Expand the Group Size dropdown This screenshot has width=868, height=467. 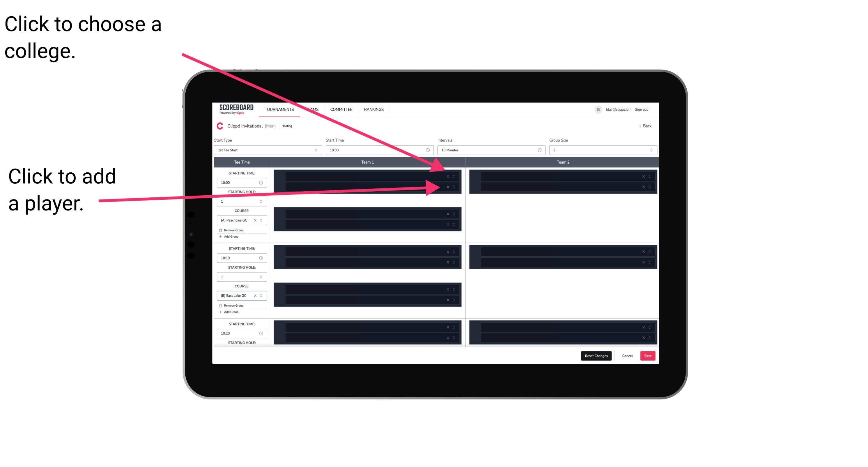click(650, 150)
